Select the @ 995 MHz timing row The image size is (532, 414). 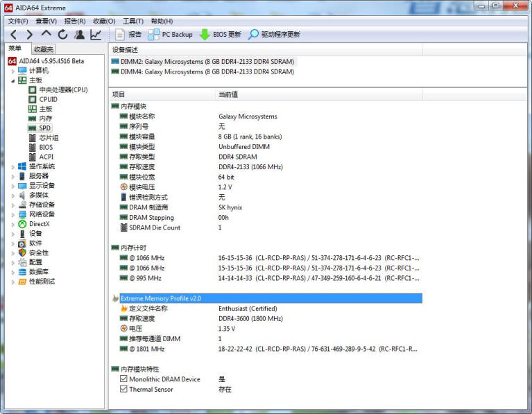tap(270, 278)
